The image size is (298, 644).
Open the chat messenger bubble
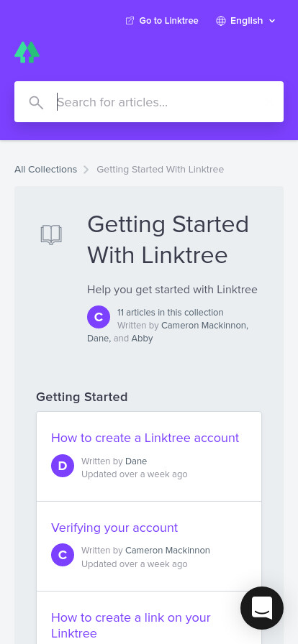(x=262, y=608)
